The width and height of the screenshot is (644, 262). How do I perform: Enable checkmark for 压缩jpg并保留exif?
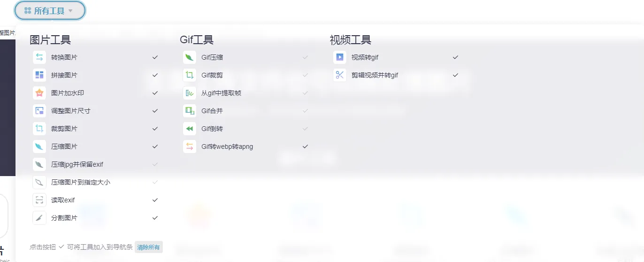[x=155, y=164]
